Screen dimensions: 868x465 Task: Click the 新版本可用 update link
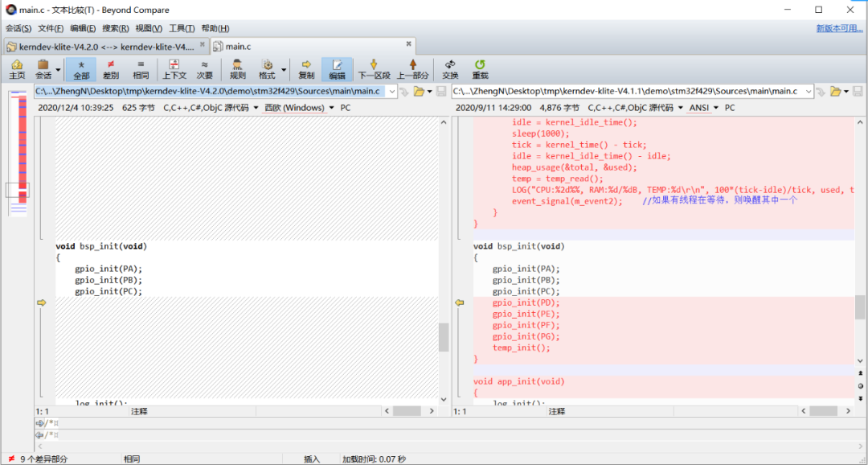[839, 28]
